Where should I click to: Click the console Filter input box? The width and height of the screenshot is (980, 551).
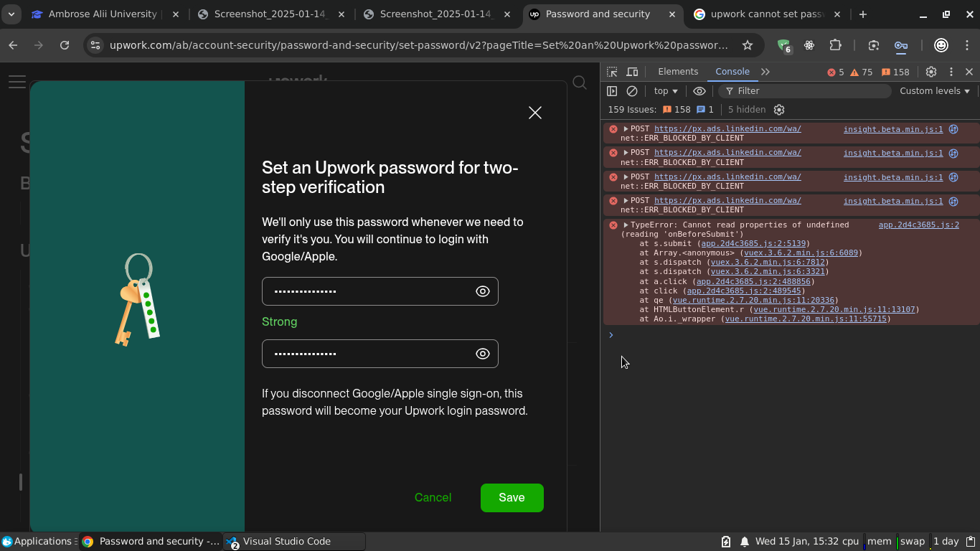(805, 91)
